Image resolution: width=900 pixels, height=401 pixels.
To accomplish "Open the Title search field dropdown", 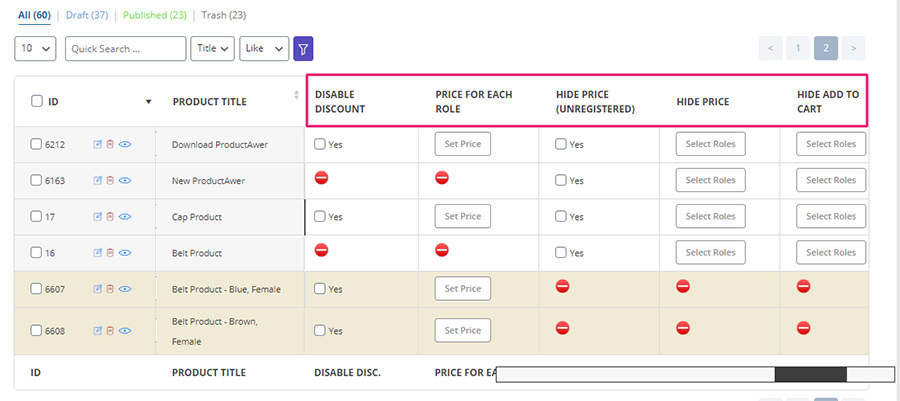I will [x=212, y=49].
